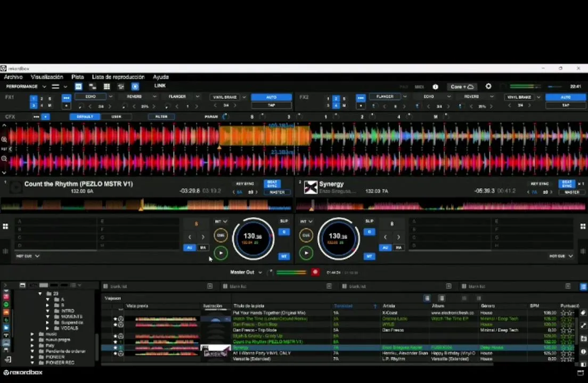Play deck 2 with green play button

(x=306, y=253)
